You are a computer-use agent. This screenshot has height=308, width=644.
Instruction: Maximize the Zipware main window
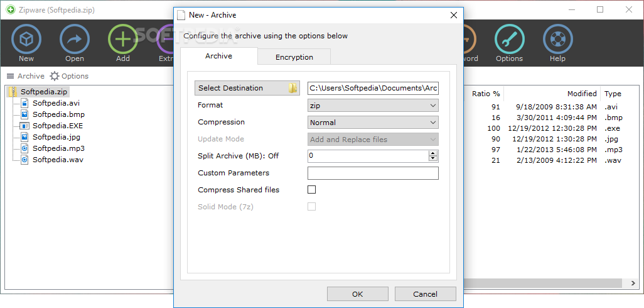click(x=600, y=9)
